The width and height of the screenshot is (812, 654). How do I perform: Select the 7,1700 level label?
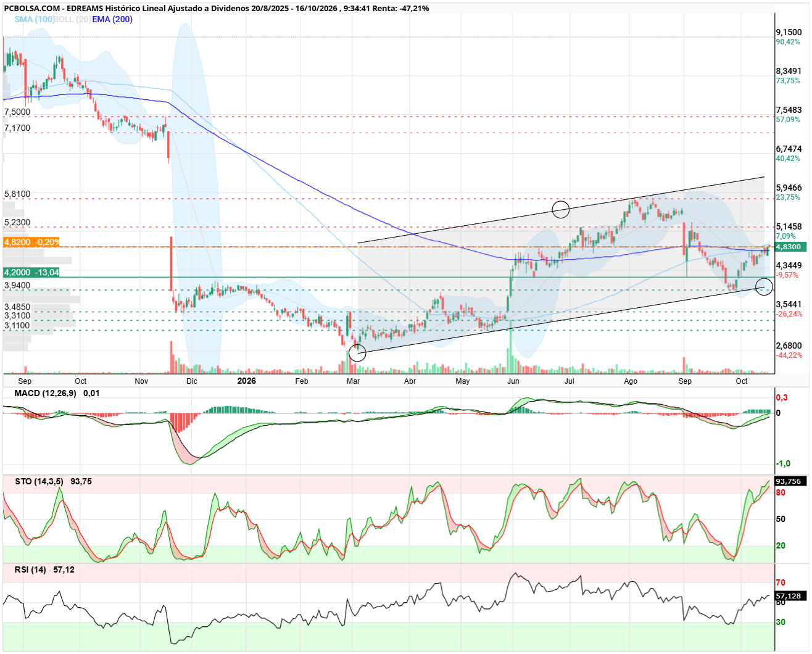[17, 128]
